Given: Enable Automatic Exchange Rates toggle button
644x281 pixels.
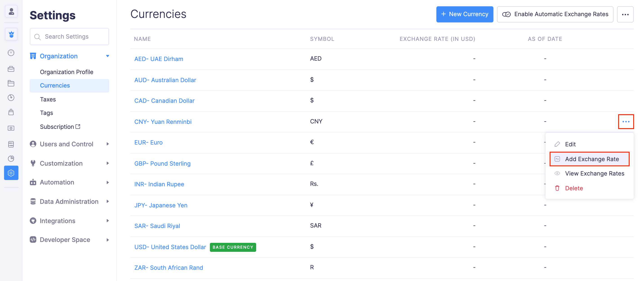Looking at the screenshot, I should click(555, 14).
